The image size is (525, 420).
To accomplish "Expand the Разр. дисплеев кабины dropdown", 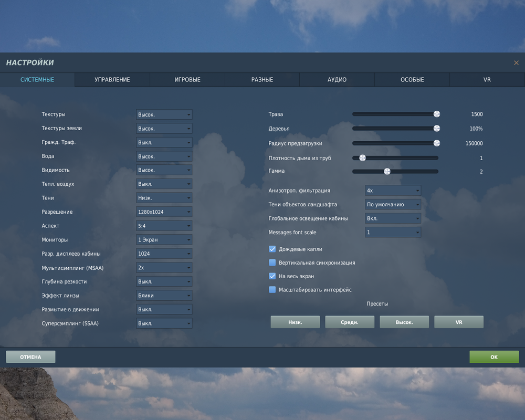I will click(164, 254).
